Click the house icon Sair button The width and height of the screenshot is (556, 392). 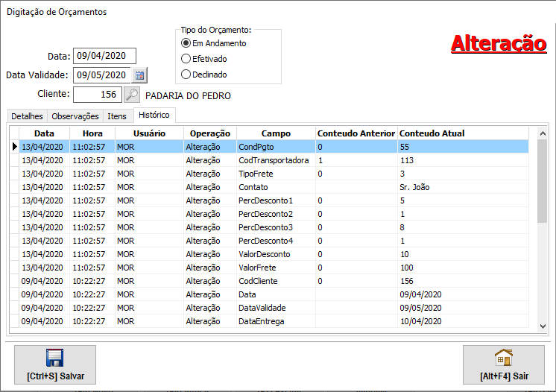click(504, 364)
